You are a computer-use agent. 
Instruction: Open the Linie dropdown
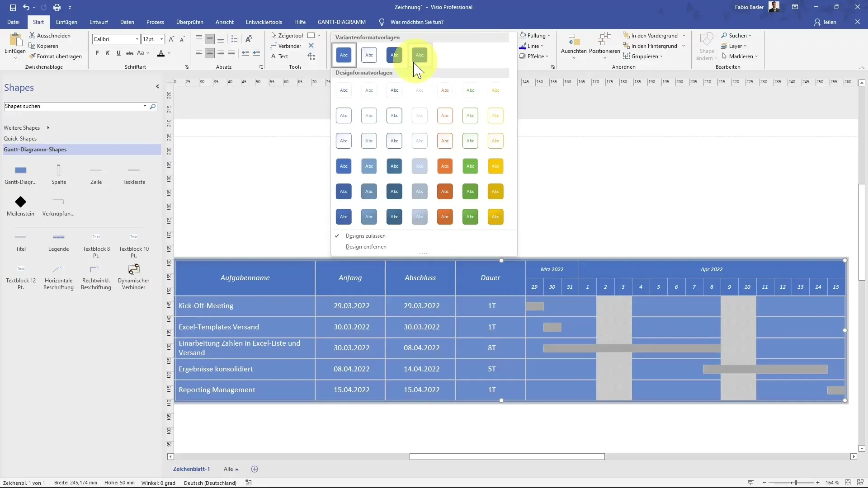coord(532,46)
